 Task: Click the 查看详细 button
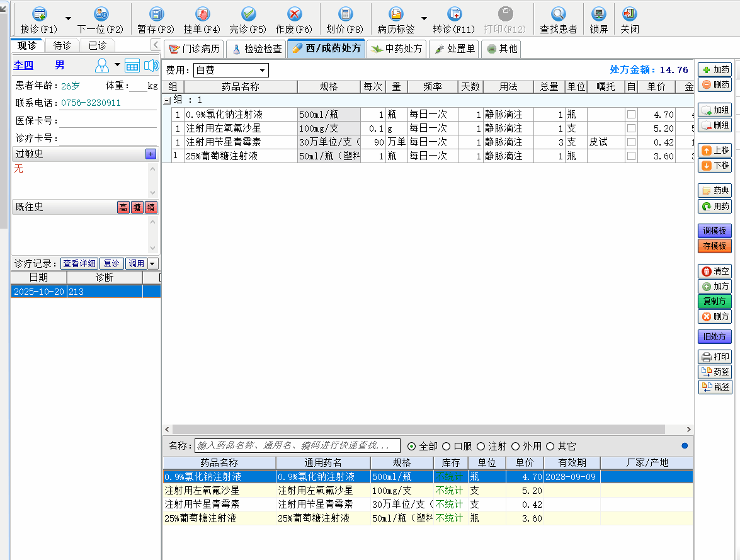pyautogui.click(x=79, y=263)
